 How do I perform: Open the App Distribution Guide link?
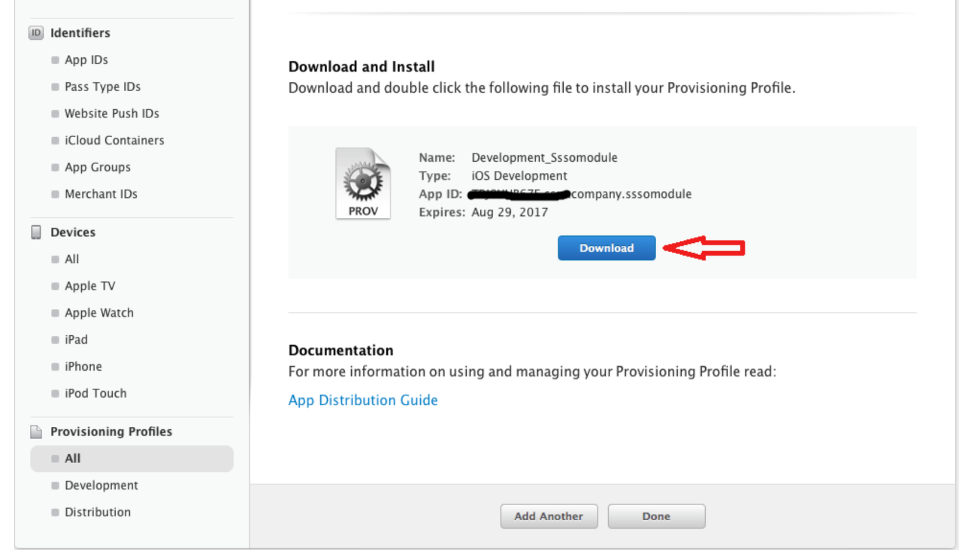363,400
